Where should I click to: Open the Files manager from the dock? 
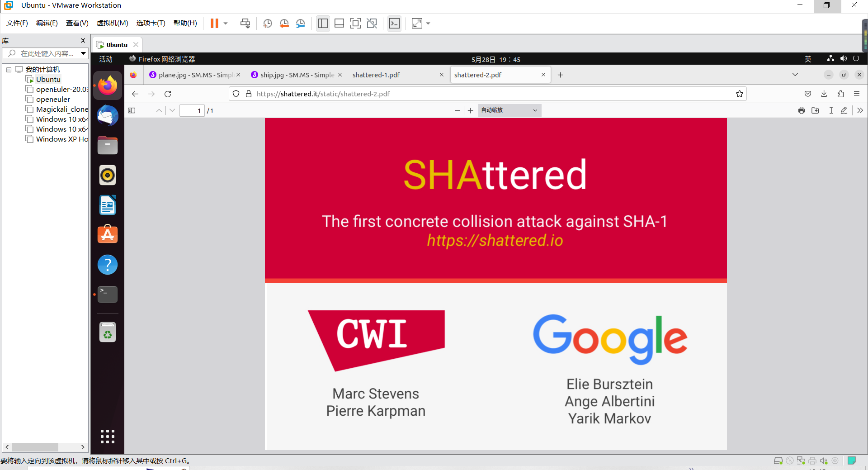click(108, 145)
